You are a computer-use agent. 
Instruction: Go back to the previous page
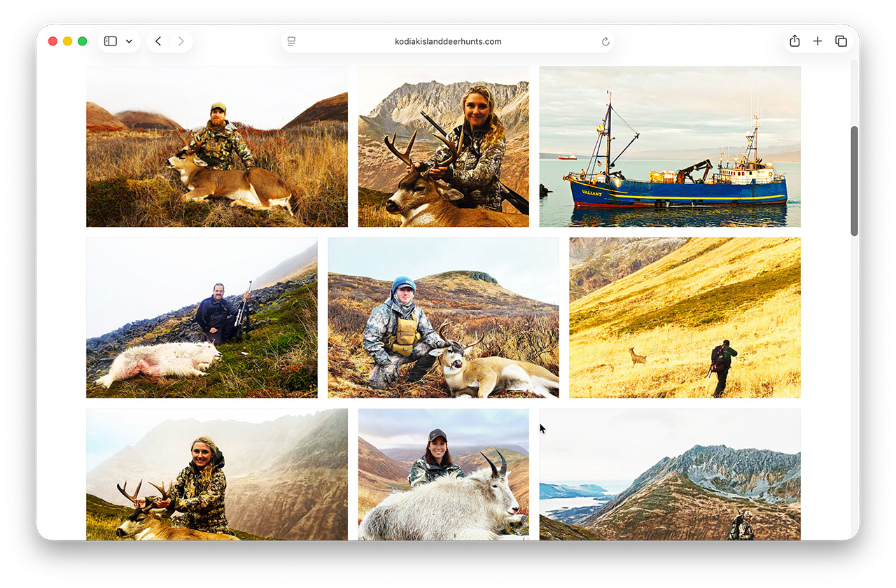point(158,41)
